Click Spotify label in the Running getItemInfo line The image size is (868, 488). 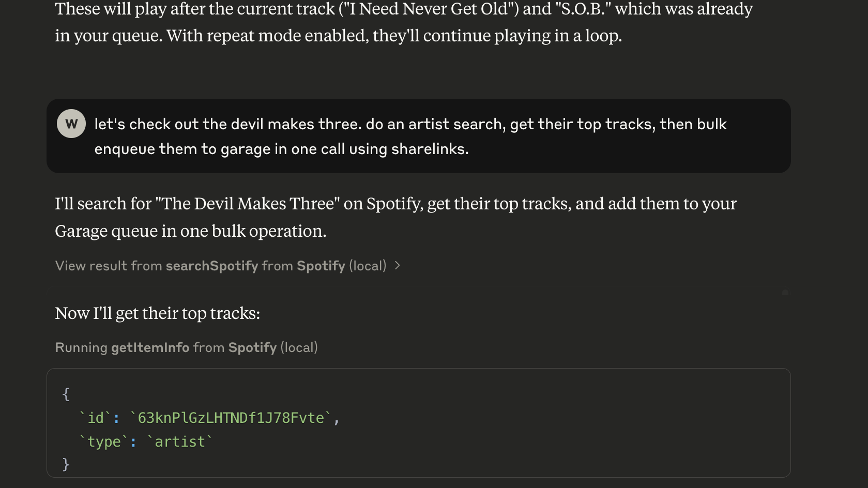pos(252,347)
